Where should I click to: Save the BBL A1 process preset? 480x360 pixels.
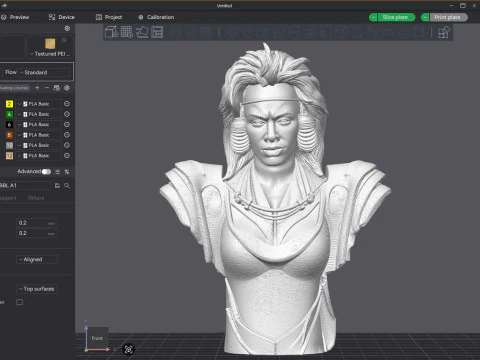coord(57,185)
